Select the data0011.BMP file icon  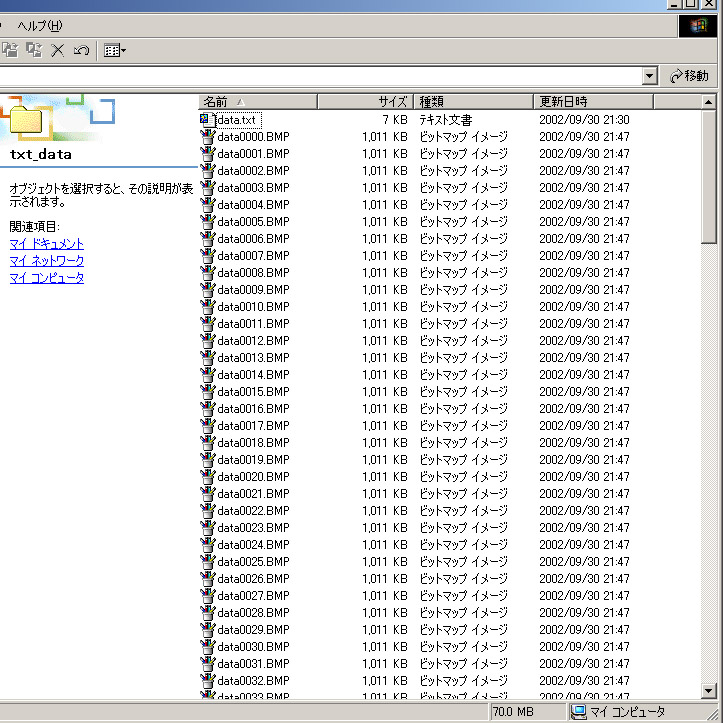point(207,324)
